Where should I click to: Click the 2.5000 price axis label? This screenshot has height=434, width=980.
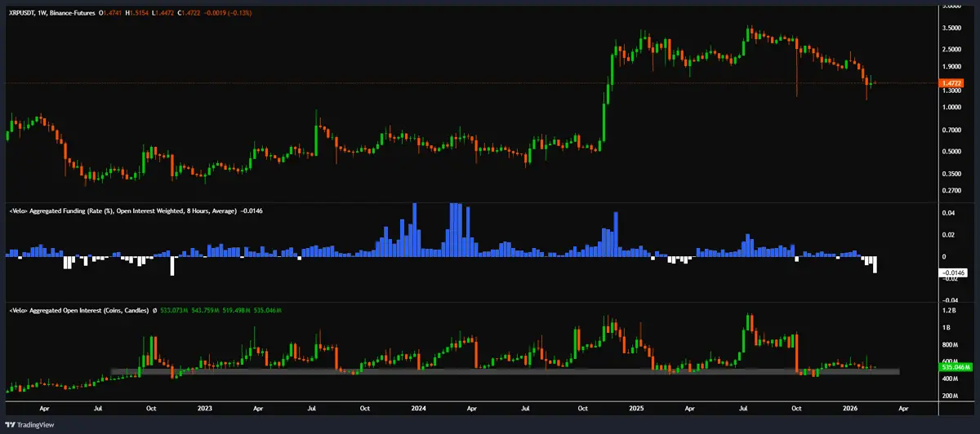pos(951,48)
